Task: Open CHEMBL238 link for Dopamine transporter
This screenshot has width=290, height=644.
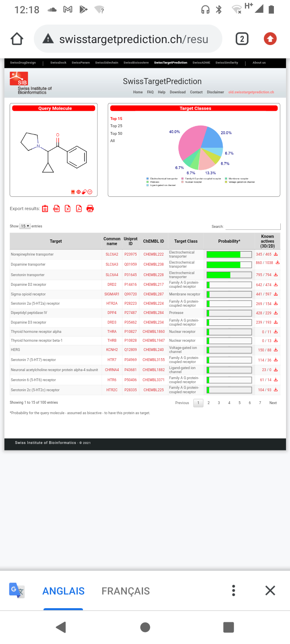Action: pyautogui.click(x=153, y=264)
